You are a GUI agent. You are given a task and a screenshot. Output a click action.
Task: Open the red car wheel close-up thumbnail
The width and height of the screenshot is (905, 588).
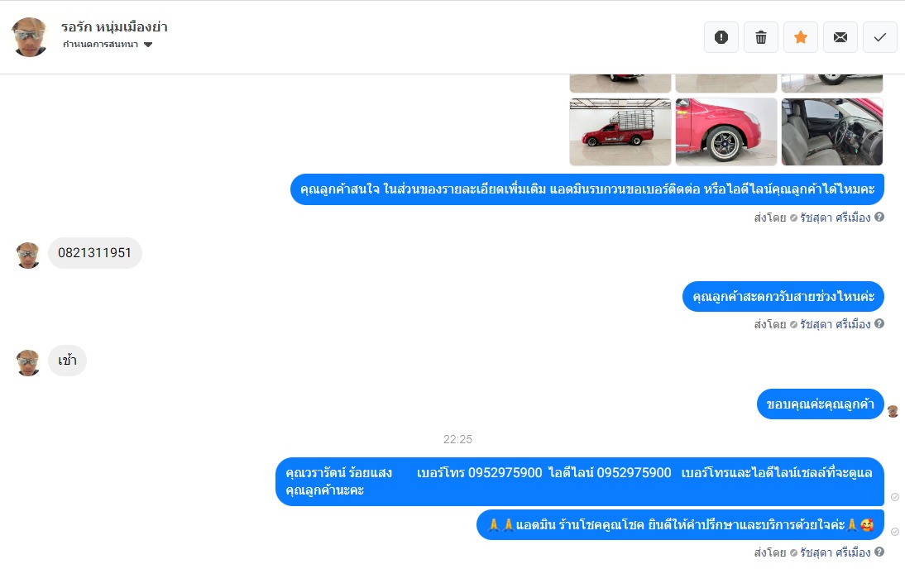tap(726, 131)
